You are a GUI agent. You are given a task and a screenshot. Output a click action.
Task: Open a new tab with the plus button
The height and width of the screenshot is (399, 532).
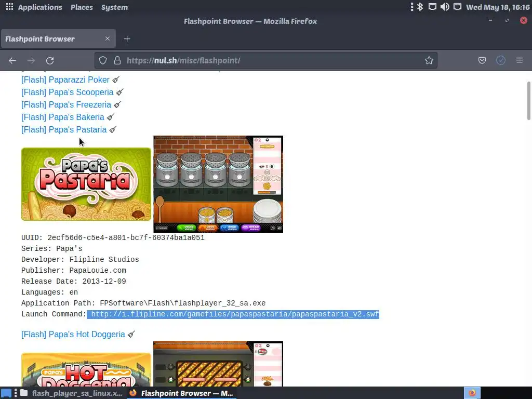tap(127, 39)
